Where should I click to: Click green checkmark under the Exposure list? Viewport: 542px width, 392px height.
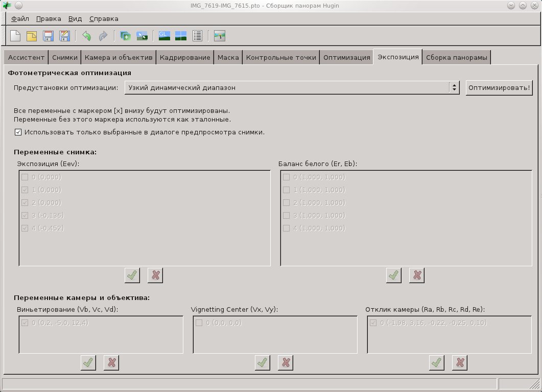(x=132, y=275)
